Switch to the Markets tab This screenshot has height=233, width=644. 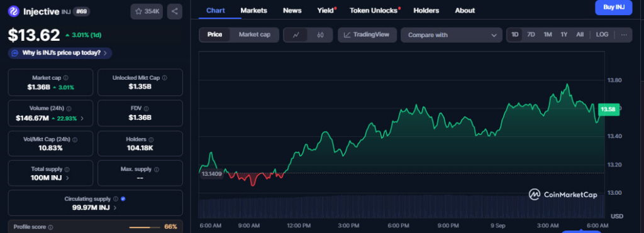(x=254, y=11)
